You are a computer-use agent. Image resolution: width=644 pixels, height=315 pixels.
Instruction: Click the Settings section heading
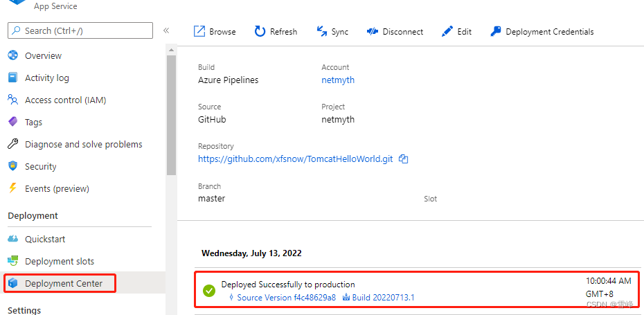click(x=24, y=310)
